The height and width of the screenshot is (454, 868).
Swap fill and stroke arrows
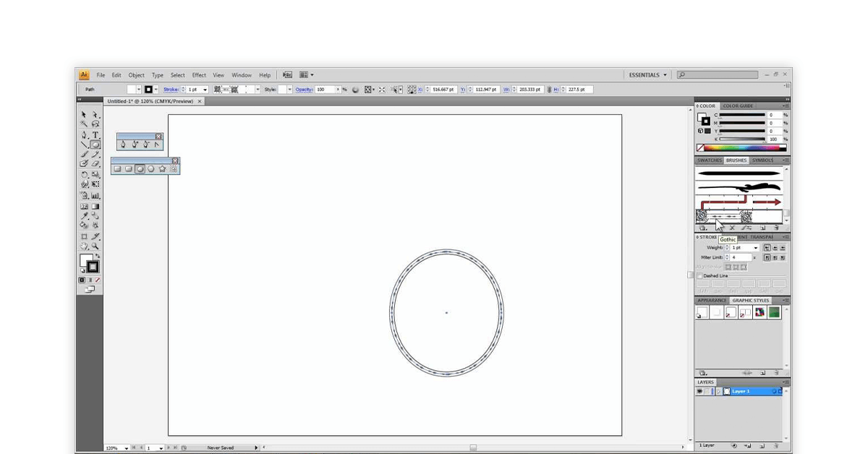point(98,256)
